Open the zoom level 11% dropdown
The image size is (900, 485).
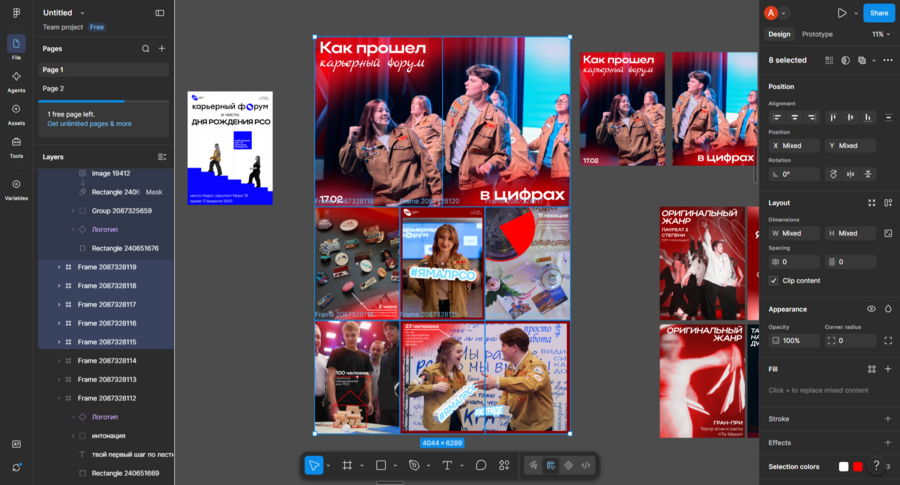[x=881, y=34]
